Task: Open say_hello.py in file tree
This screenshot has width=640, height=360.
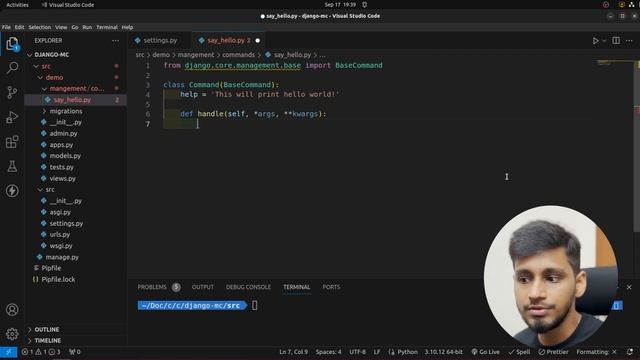Action: pos(76,100)
